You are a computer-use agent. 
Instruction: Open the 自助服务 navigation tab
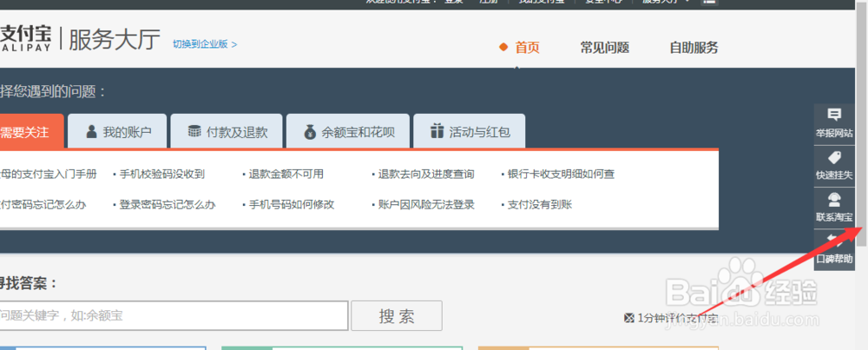694,48
